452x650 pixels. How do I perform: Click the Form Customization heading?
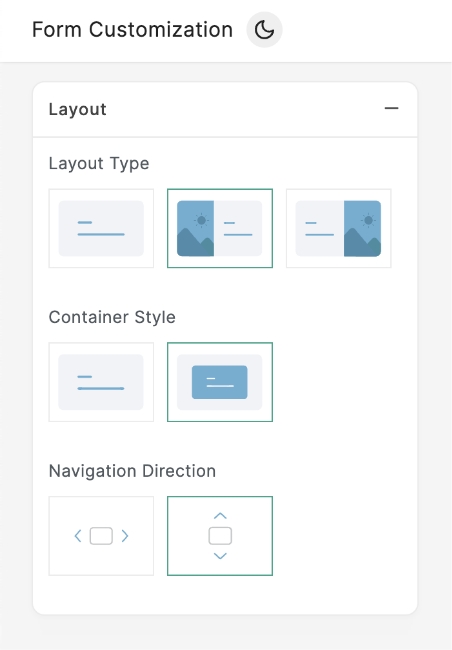(x=132, y=30)
